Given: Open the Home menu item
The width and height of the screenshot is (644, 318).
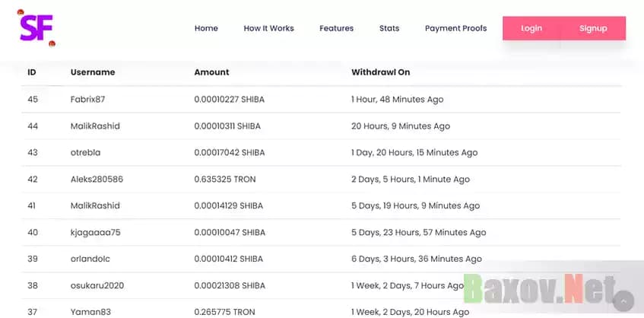Looking at the screenshot, I should [x=206, y=28].
